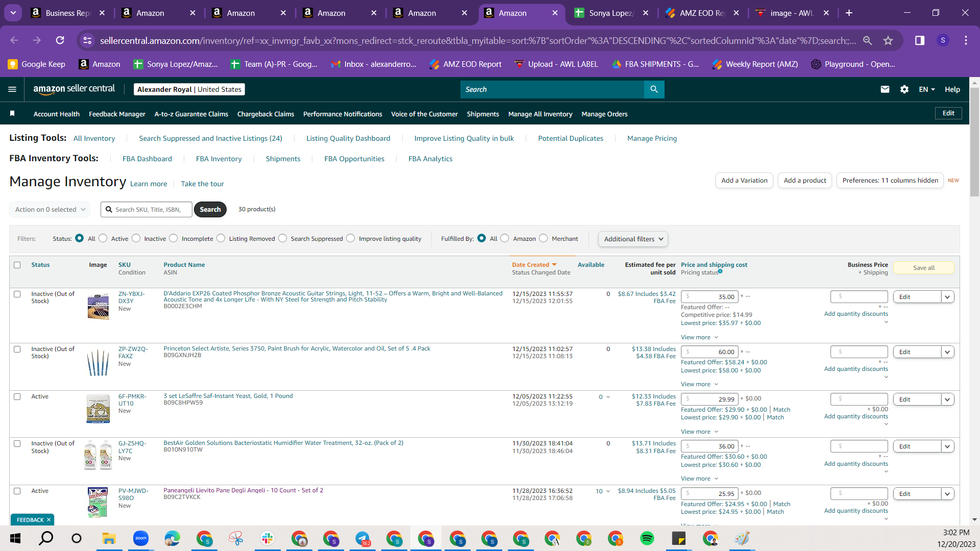Open Account Health in the navigation bar
This screenshot has width=980, height=551.
click(x=57, y=114)
